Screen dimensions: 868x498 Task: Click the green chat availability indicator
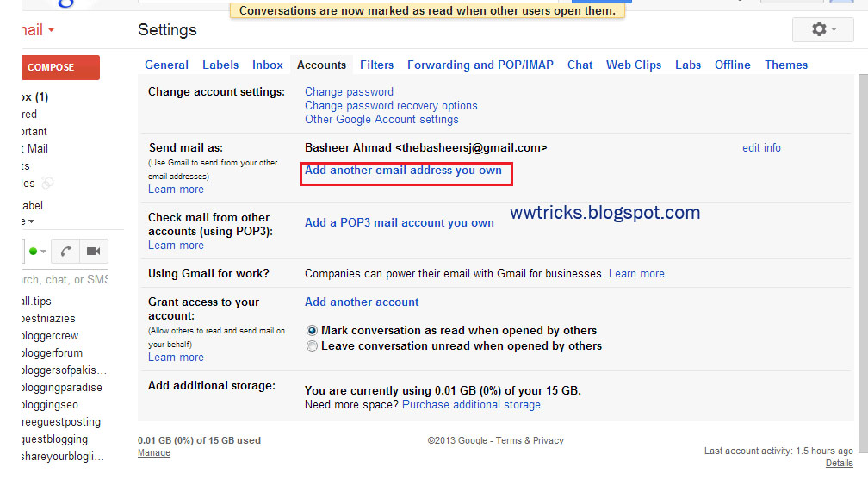click(33, 252)
